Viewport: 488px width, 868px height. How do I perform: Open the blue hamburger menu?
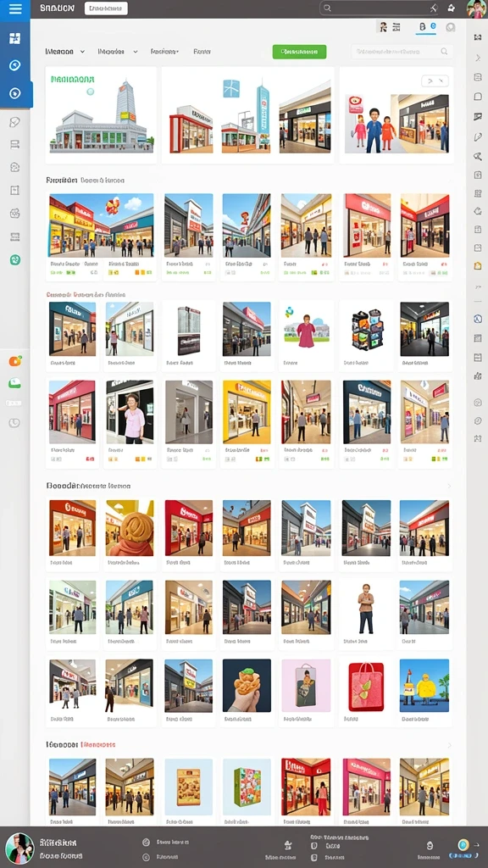tap(15, 8)
